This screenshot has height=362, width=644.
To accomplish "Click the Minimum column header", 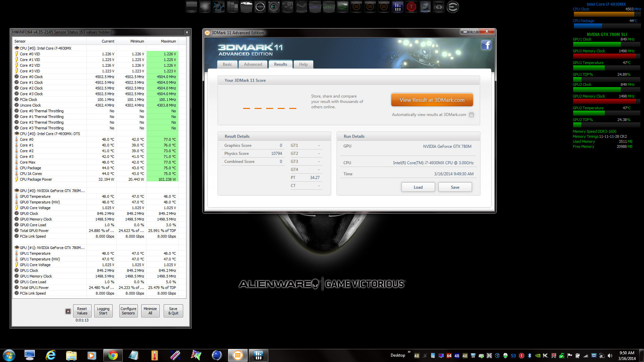I will (131, 41).
